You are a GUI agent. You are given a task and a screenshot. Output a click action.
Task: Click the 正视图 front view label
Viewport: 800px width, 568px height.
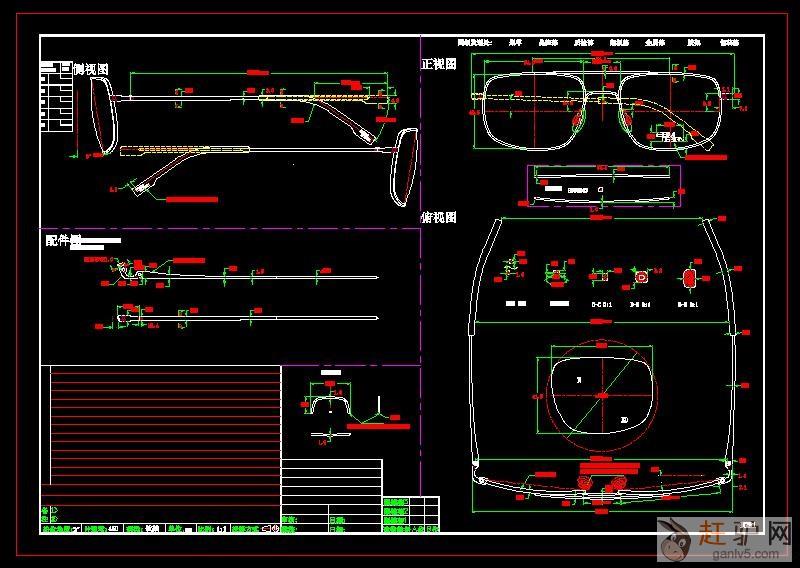pos(438,64)
